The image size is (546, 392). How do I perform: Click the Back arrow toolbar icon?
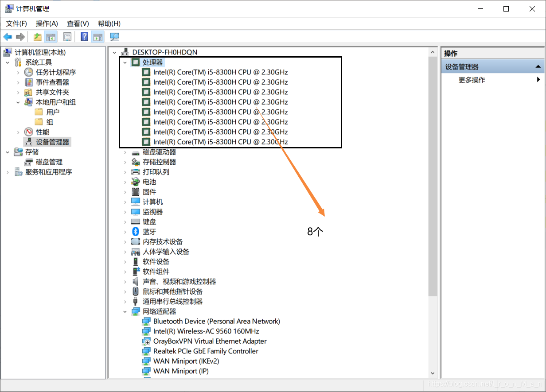coord(8,37)
